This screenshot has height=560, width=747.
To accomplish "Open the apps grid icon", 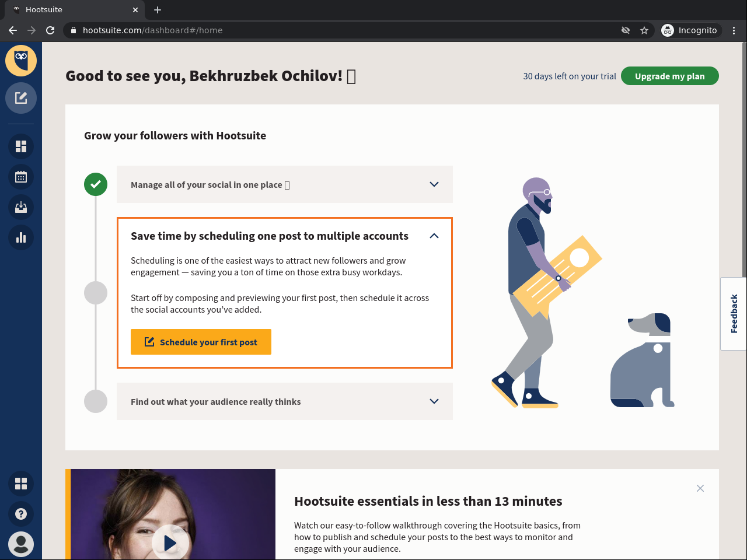I will [x=21, y=484].
